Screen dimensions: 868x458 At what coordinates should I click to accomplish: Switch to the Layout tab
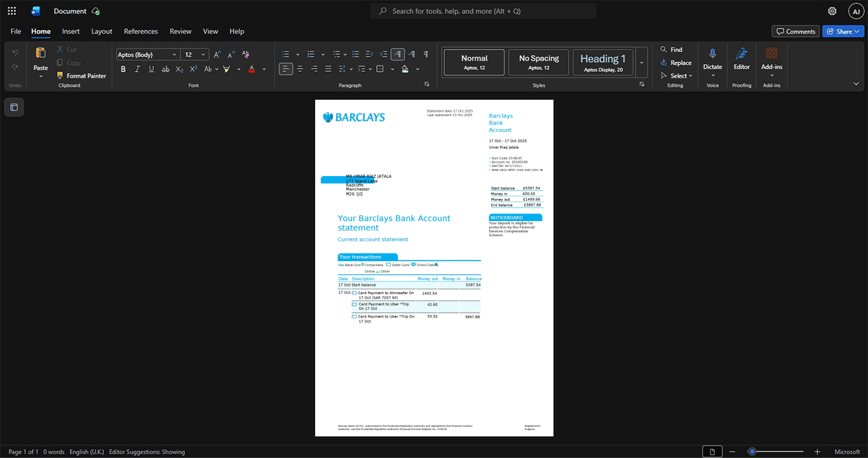pos(102,31)
